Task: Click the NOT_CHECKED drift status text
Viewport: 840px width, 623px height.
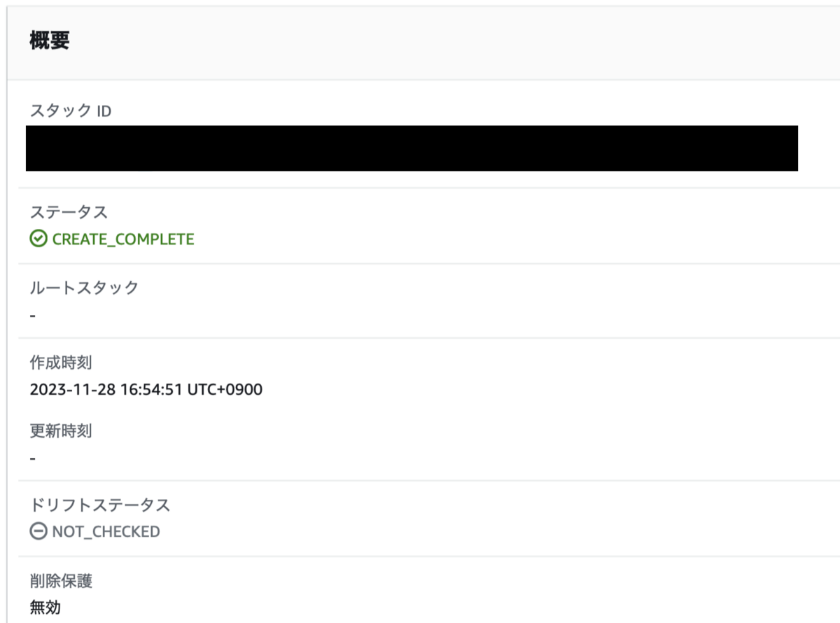Action: click(x=105, y=531)
